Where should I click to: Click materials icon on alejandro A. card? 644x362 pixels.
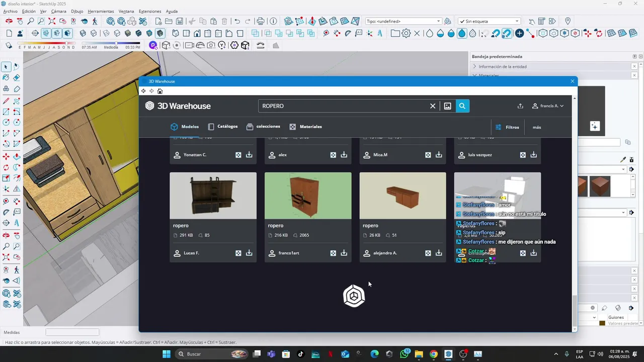pyautogui.click(x=428, y=253)
